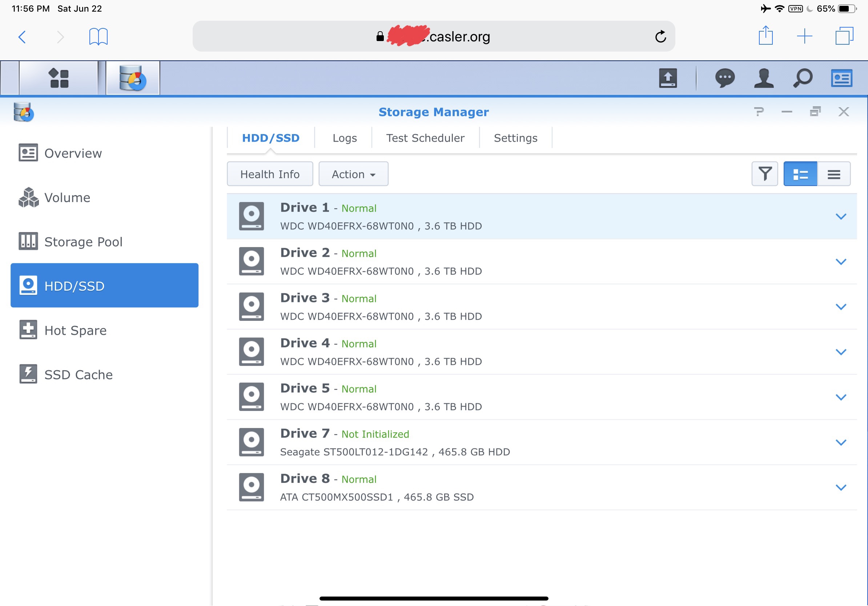Click the upload queue icon in taskbar
868x606 pixels.
[x=668, y=78]
